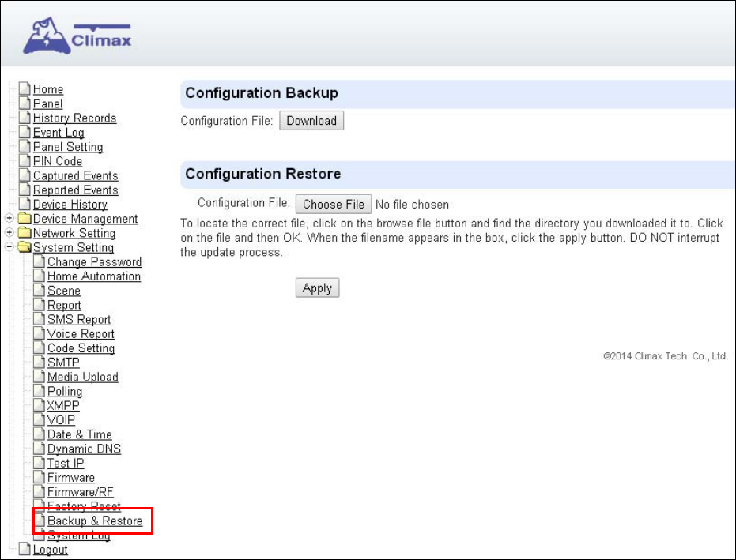Click the page icon beside History Records
The width and height of the screenshot is (736, 560).
[x=25, y=118]
